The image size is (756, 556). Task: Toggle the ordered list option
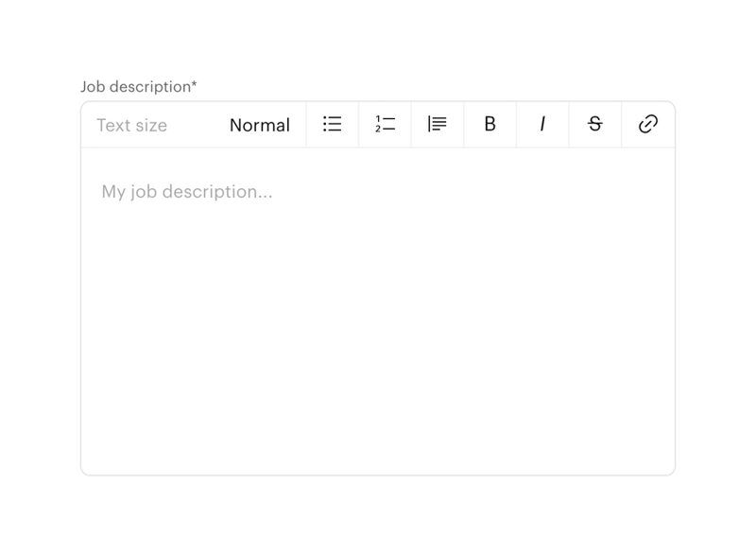point(384,124)
